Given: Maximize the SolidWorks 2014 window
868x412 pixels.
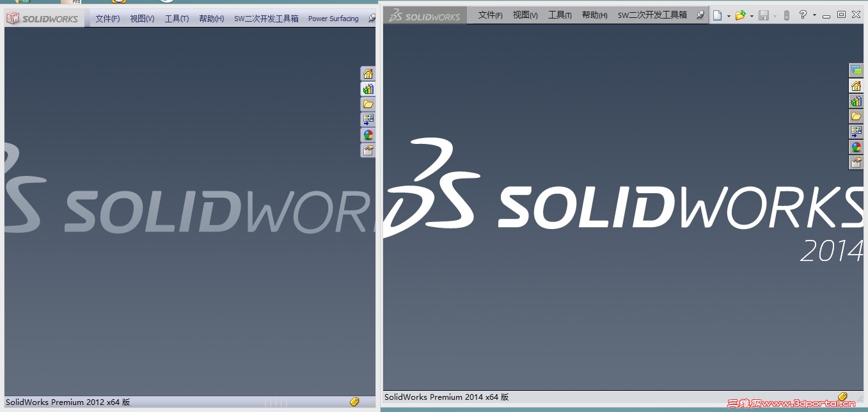Looking at the screenshot, I should pyautogui.click(x=841, y=14).
